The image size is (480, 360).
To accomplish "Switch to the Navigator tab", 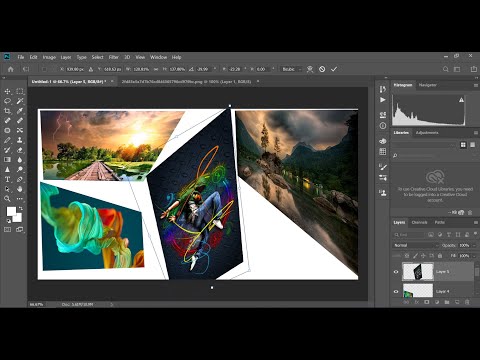I will pos(427,85).
